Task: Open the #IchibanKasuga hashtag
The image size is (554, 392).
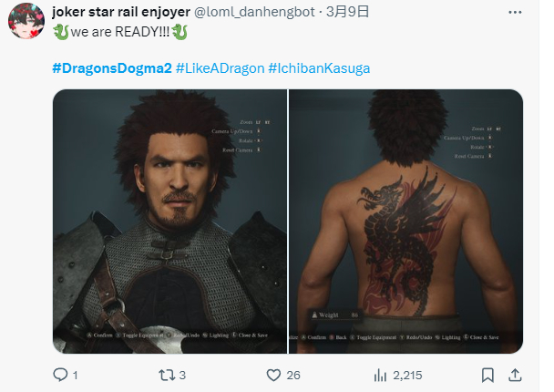Action: (x=319, y=68)
